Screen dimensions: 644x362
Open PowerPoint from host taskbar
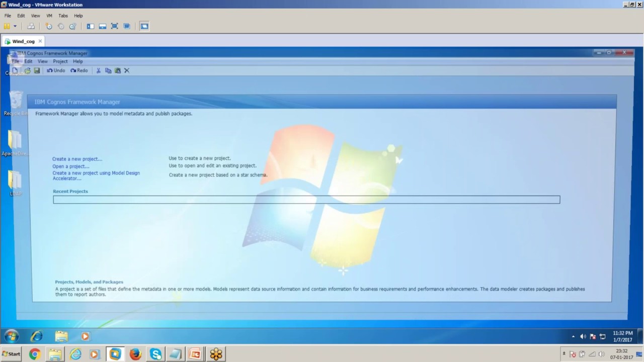pos(195,354)
